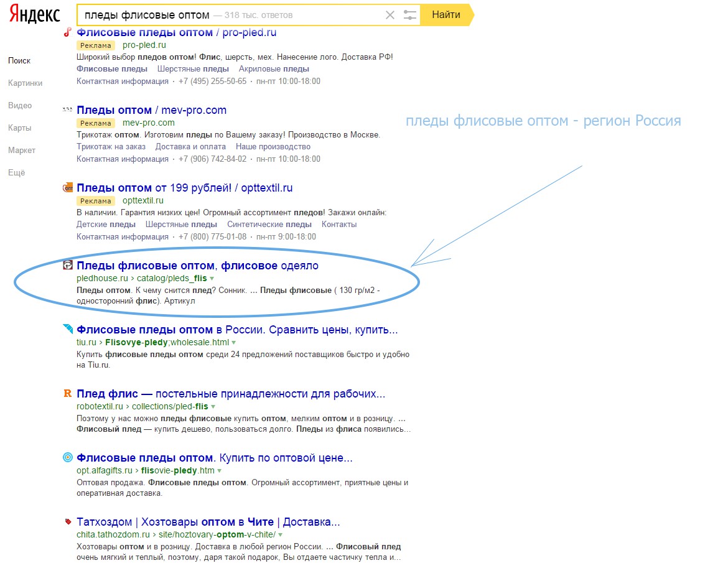Click tiu.ru domain in green URL

(86, 343)
